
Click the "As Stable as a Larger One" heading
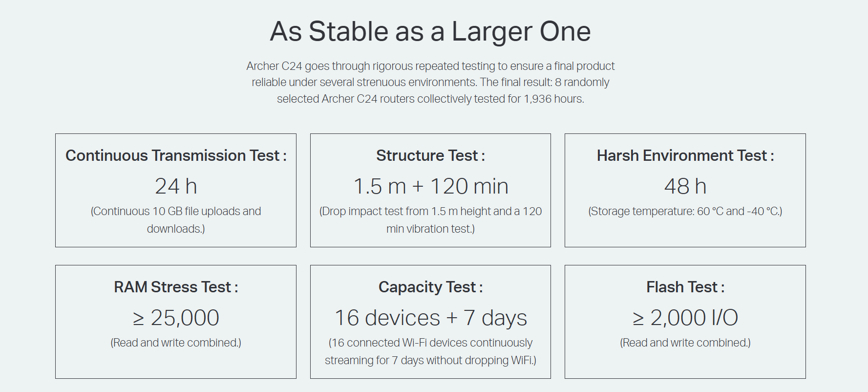pyautogui.click(x=430, y=31)
